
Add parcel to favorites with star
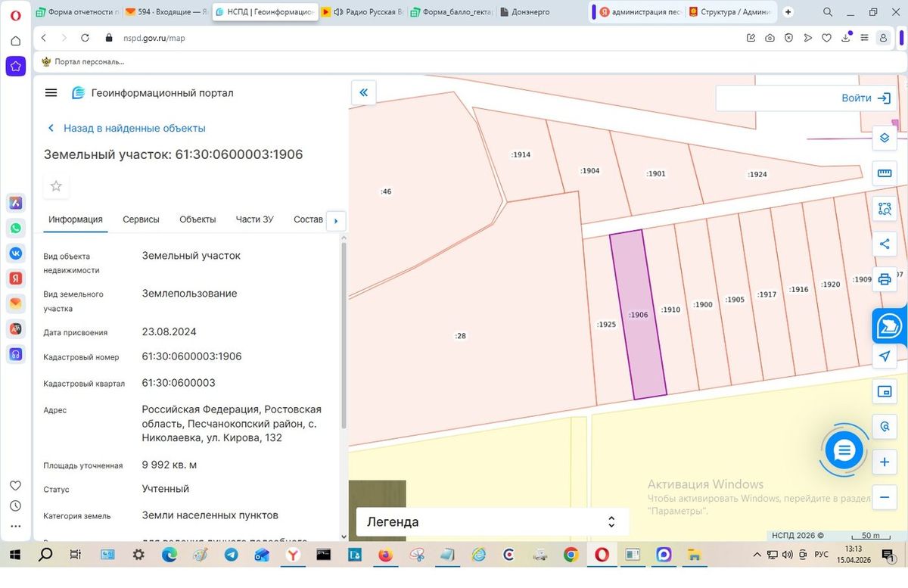[56, 185]
